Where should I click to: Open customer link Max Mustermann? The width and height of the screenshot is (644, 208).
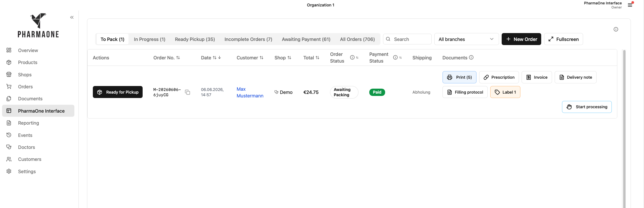click(x=250, y=92)
